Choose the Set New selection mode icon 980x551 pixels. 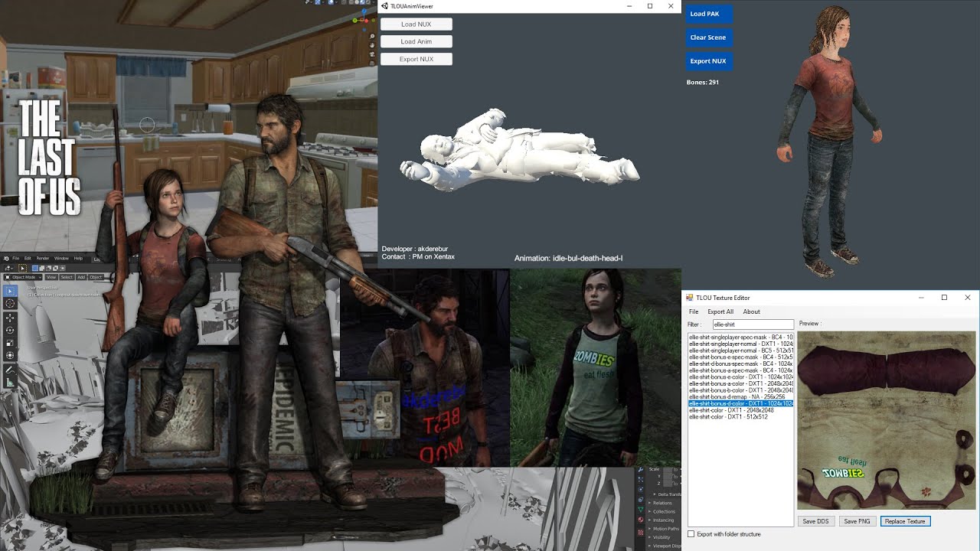click(x=34, y=268)
